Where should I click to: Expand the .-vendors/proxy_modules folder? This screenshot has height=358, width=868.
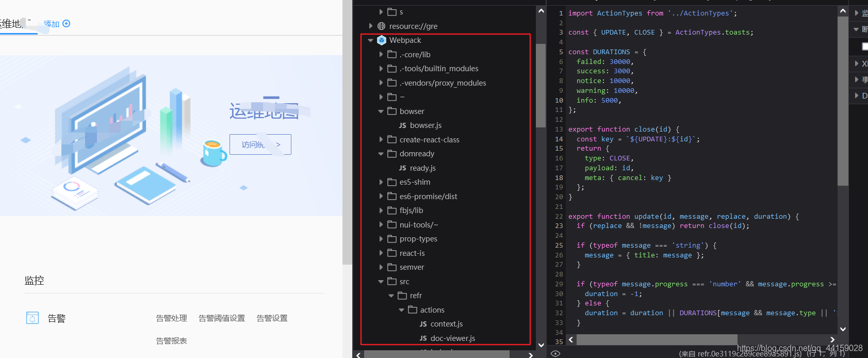[x=381, y=83]
